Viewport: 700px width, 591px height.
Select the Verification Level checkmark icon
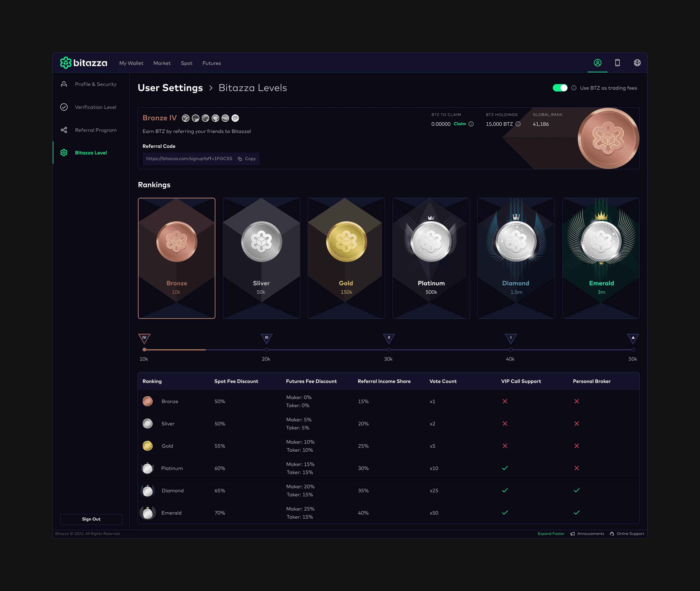pyautogui.click(x=64, y=107)
